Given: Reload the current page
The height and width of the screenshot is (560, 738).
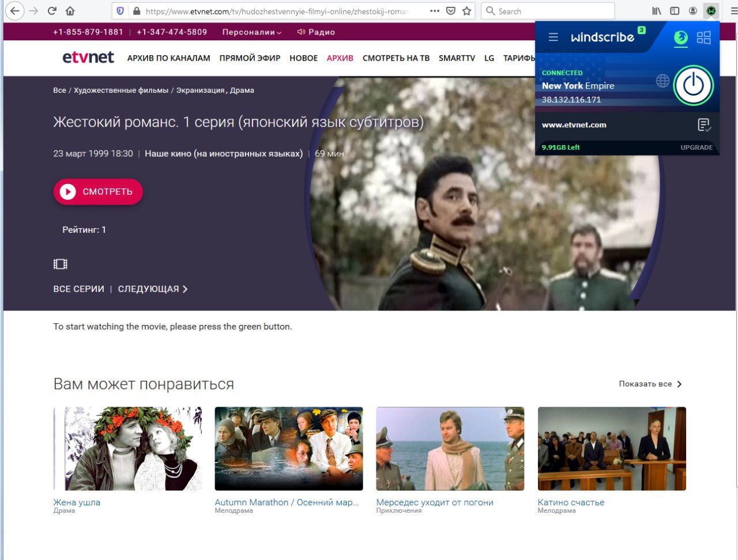Looking at the screenshot, I should [x=52, y=11].
